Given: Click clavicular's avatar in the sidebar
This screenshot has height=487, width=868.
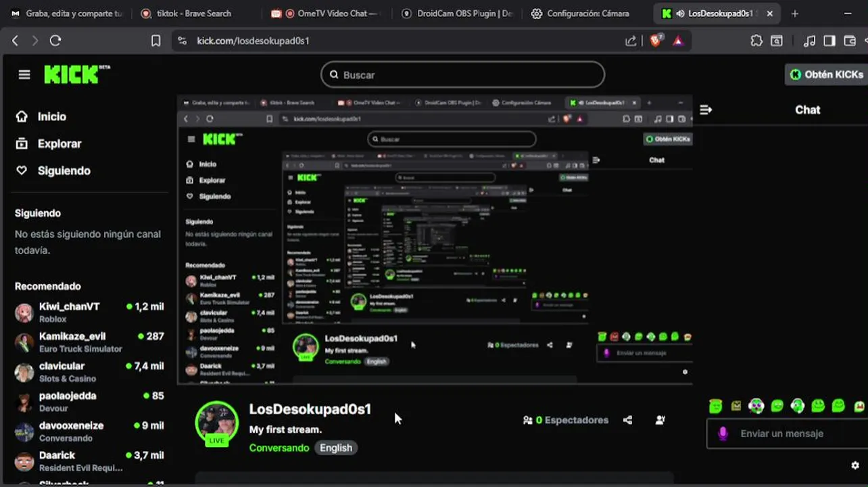Looking at the screenshot, I should 24,372.
